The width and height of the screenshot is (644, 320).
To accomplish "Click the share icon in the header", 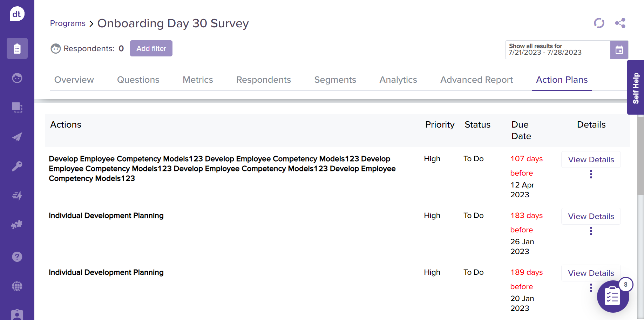I will point(620,23).
